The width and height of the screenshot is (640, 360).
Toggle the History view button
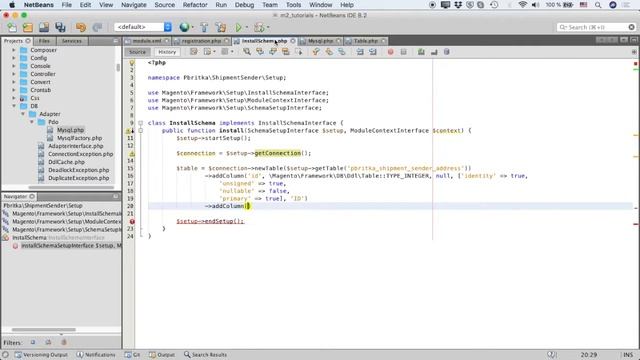(167, 52)
